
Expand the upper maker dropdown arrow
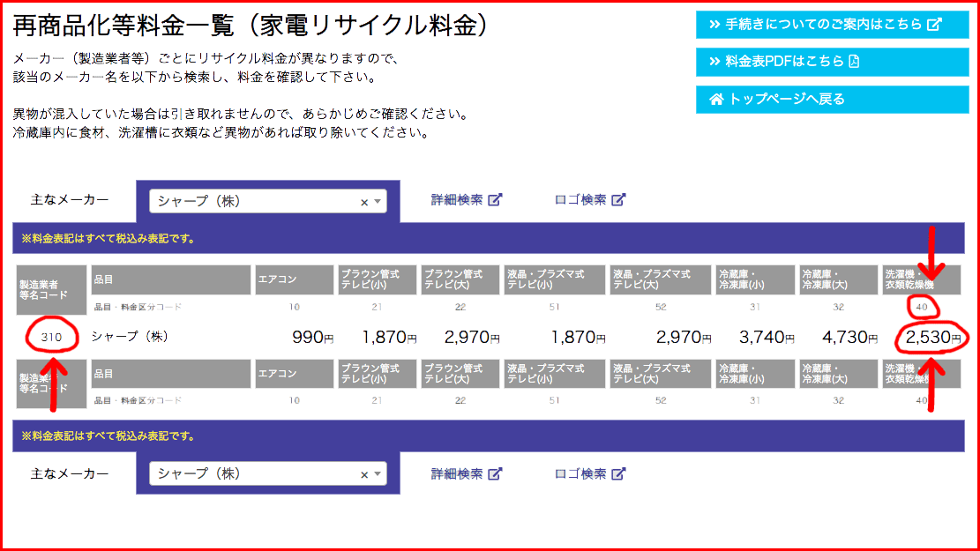[378, 202]
